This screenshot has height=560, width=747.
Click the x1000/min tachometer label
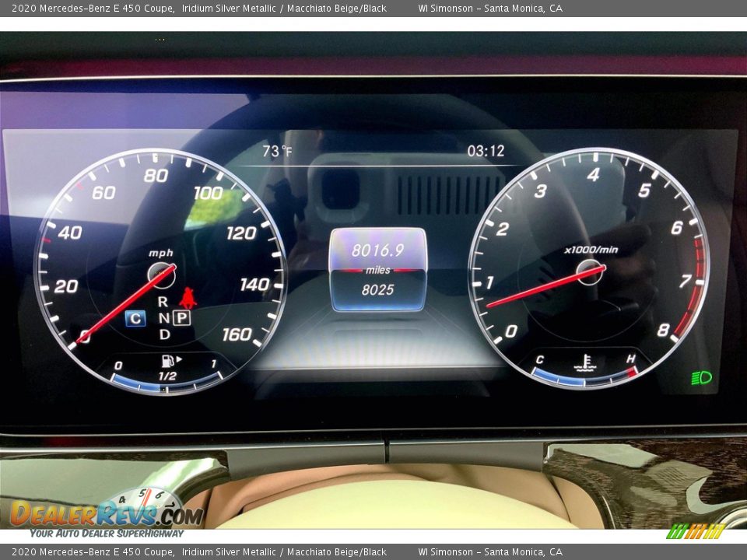pos(591,250)
